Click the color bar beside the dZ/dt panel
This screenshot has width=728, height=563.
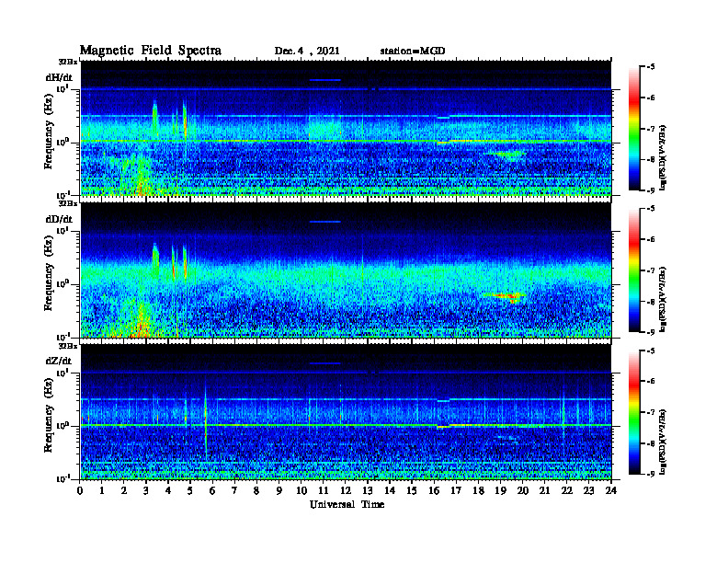(634, 412)
